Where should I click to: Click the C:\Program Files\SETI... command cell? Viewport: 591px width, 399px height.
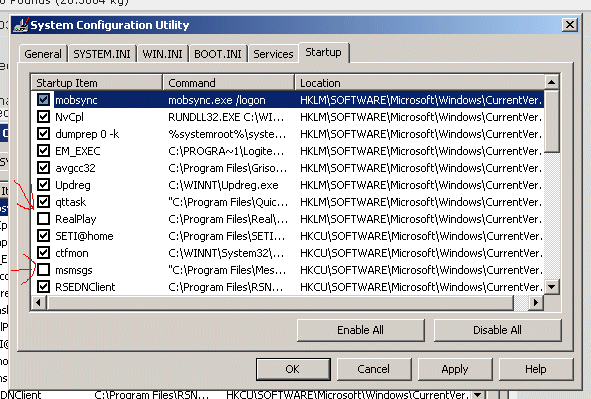pos(226,236)
